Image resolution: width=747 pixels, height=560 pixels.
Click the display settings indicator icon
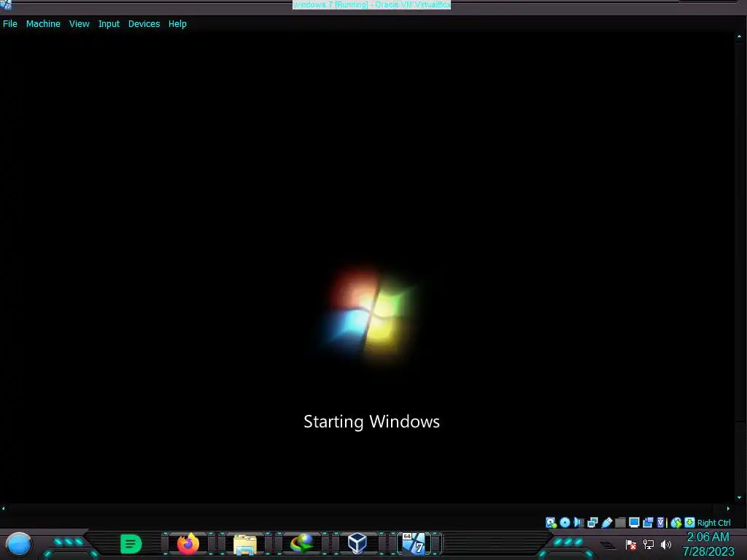tap(634, 522)
